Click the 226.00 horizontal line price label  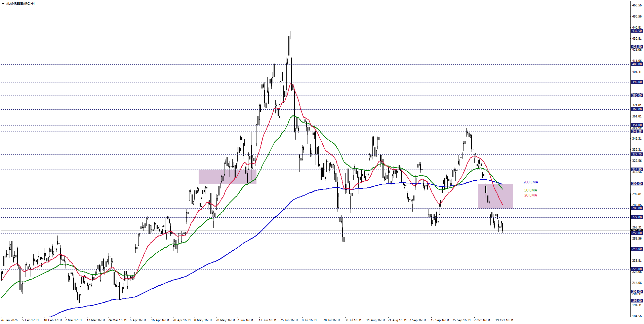tap(637, 269)
